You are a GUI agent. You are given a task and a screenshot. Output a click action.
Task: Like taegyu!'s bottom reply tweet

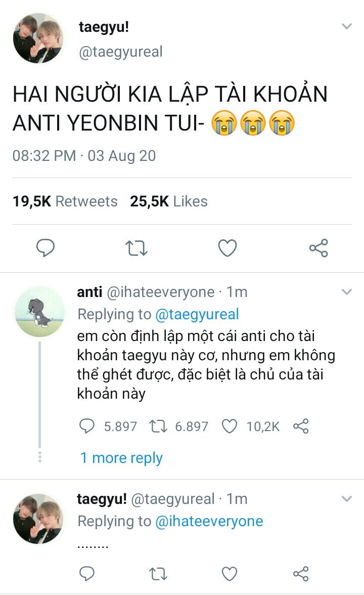click(230, 574)
